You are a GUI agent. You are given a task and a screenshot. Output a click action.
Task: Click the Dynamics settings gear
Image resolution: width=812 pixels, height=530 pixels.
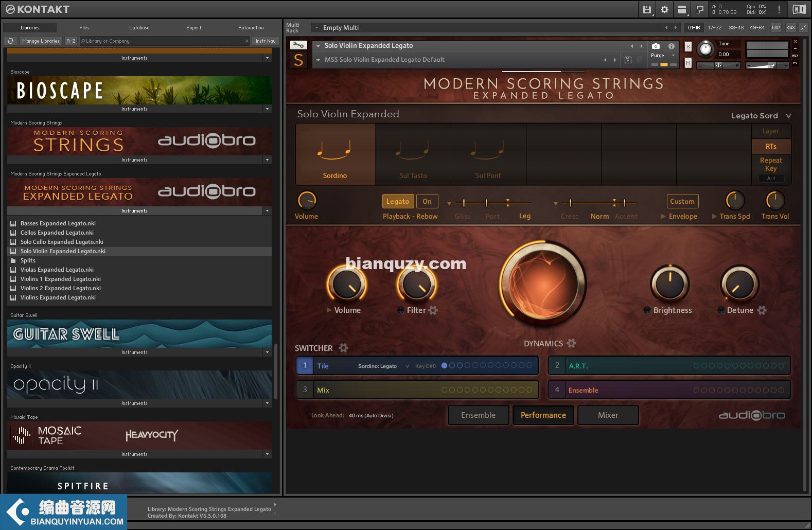[x=571, y=343]
